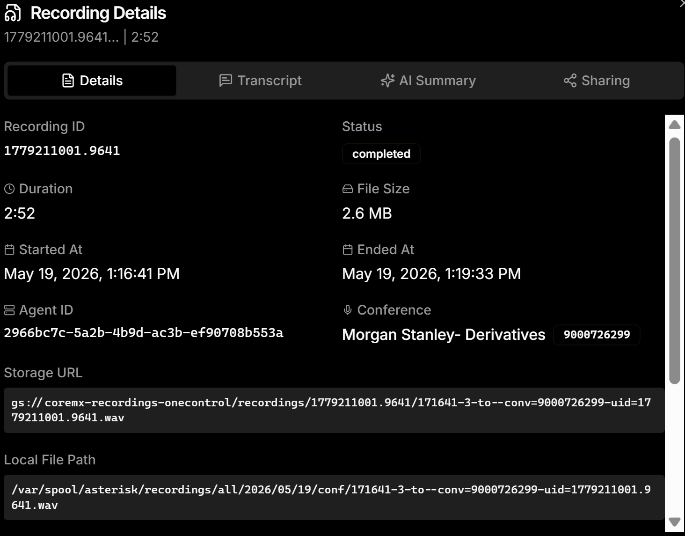This screenshot has height=536, width=685.
Task: Click the Morgan Stanley- Derivatives conference name
Action: [x=444, y=335]
